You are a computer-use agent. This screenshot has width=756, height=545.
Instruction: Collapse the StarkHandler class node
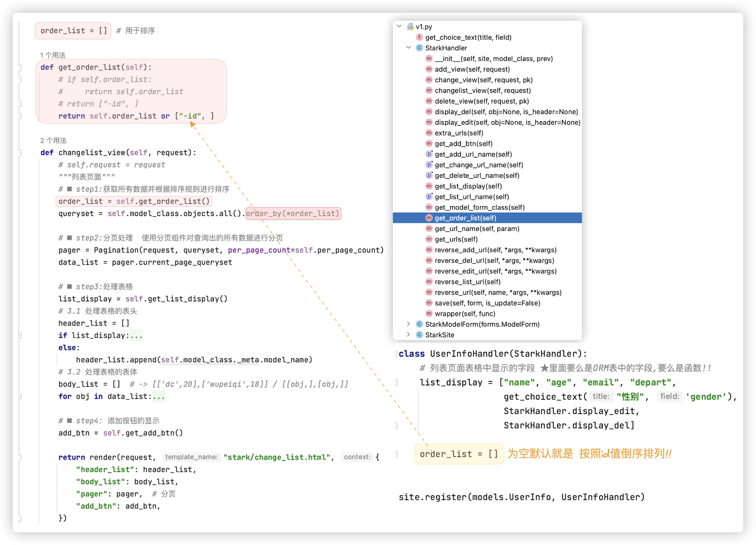tap(408, 48)
